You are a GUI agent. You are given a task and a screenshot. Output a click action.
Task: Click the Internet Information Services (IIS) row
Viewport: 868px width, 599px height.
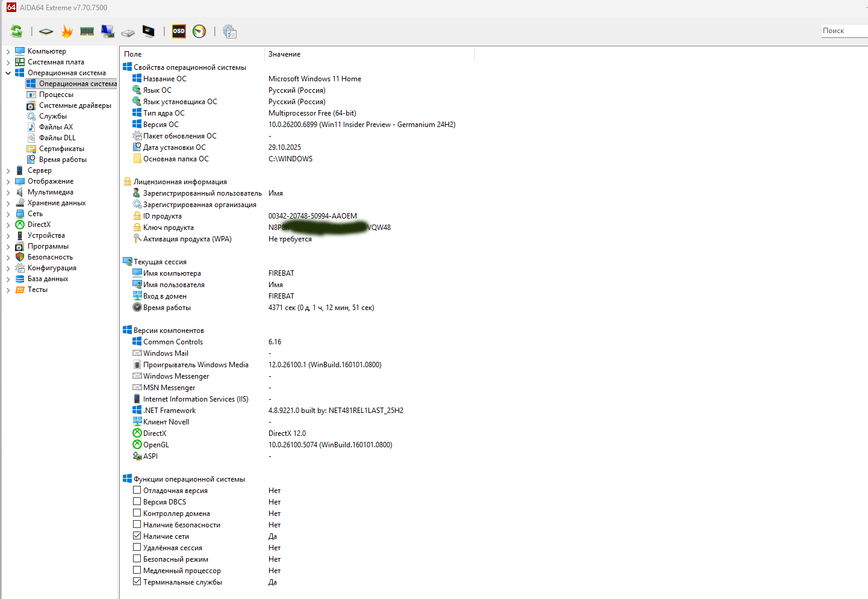[297, 399]
